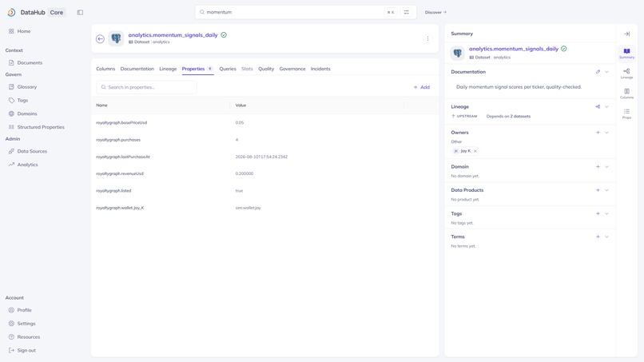Click the postgres icon in summary panel
This screenshot has height=362, width=644.
coord(458,53)
